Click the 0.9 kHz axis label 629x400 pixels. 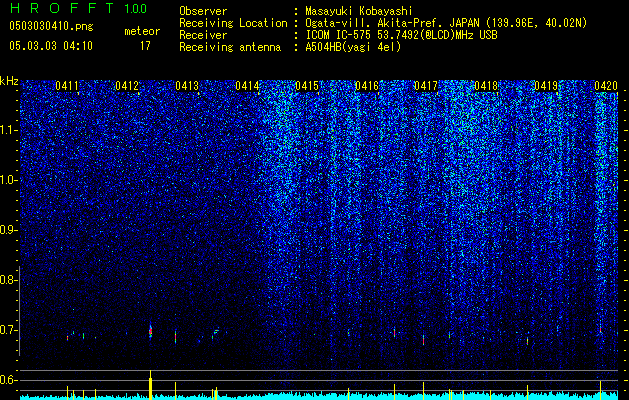point(7,230)
